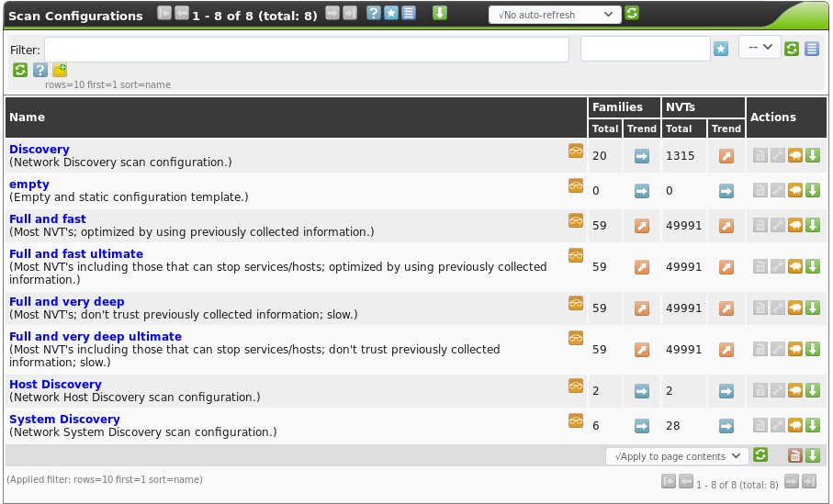The width and height of the screenshot is (833, 504).
Task: Export the System Discovery scan configuration
Action: (x=813, y=425)
